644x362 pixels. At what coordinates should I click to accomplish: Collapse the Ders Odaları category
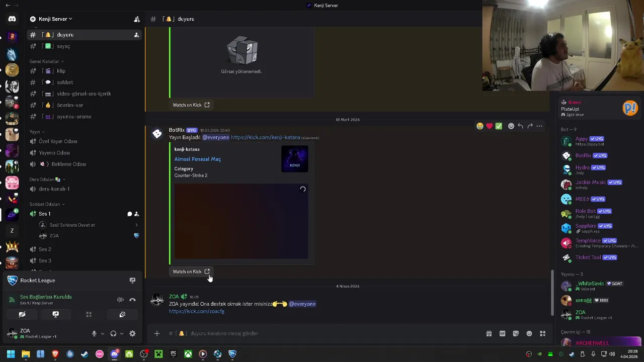pyautogui.click(x=47, y=179)
